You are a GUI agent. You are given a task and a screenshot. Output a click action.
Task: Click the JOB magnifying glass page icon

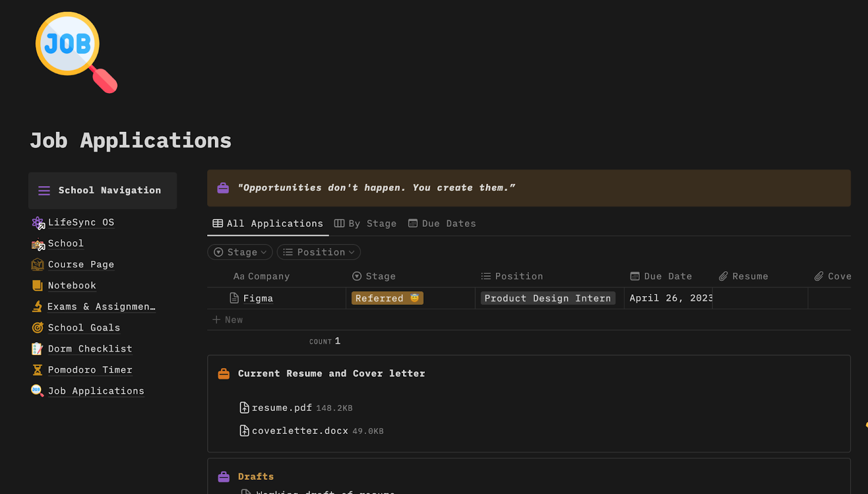(76, 52)
